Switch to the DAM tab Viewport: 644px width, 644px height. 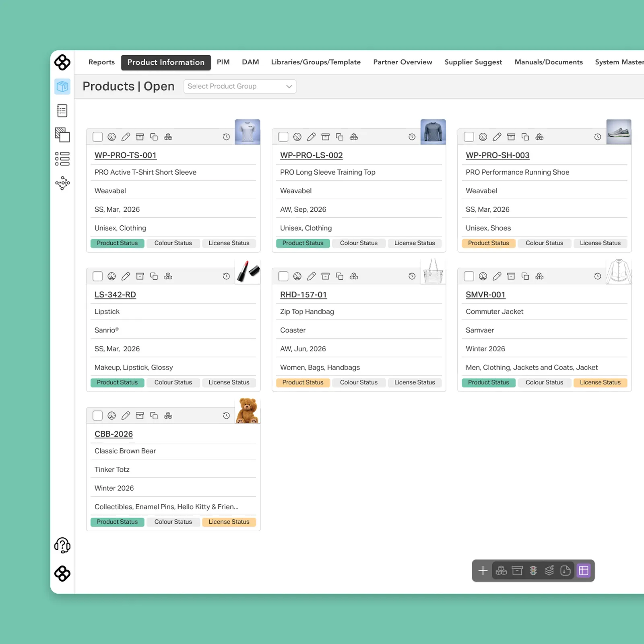250,62
